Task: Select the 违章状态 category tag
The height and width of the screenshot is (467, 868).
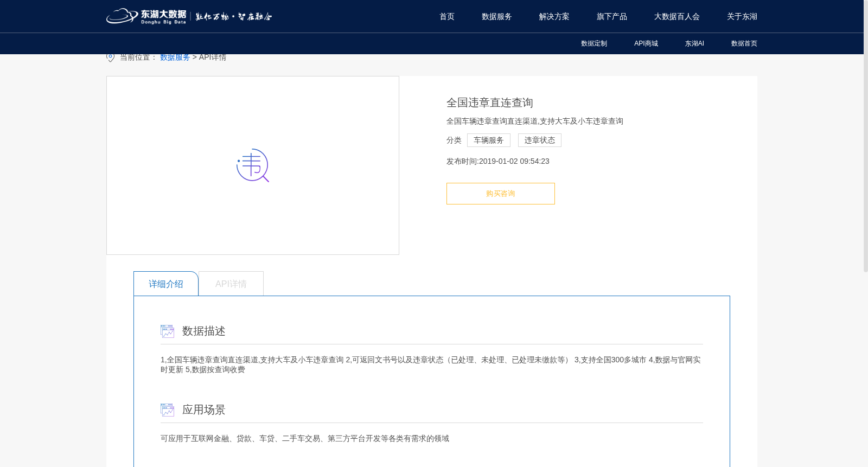Action: click(540, 140)
